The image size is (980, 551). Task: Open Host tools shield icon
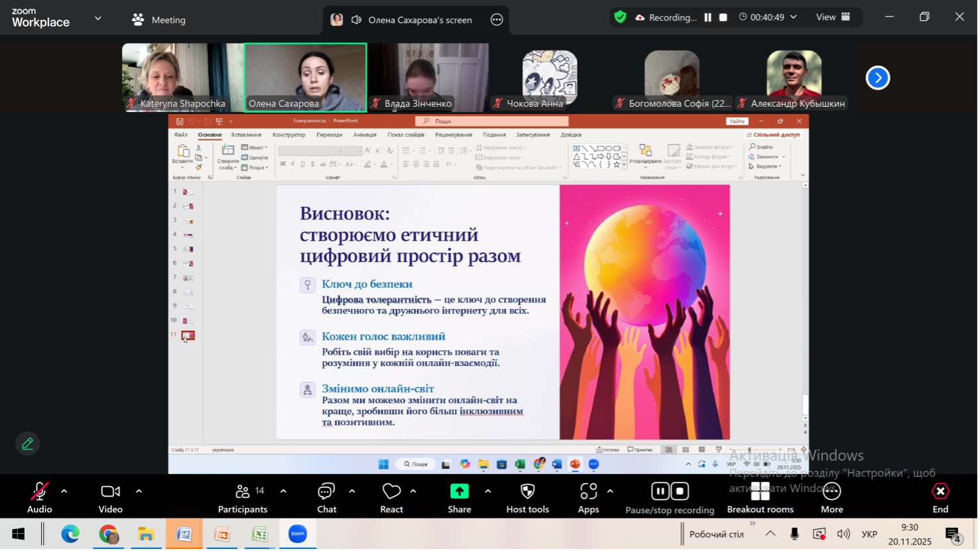tap(527, 497)
